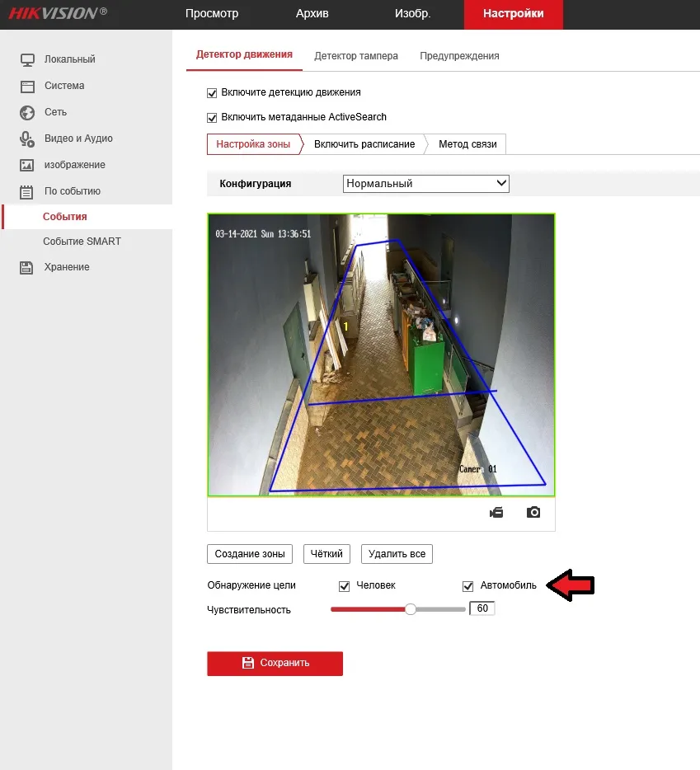Click the Сохранить button

(275, 663)
